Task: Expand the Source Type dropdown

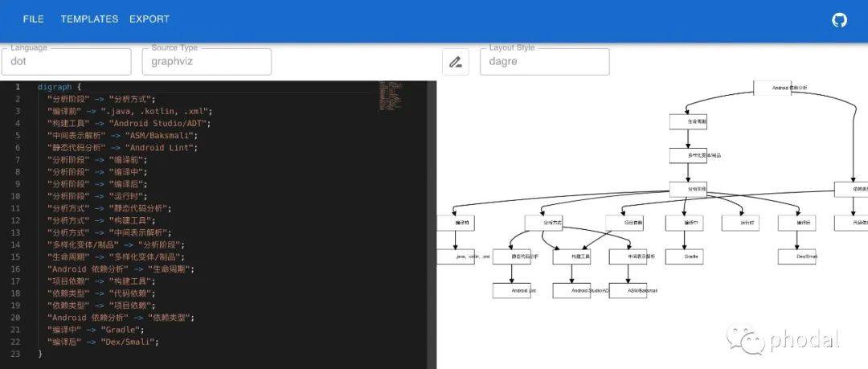Action: pyautogui.click(x=207, y=62)
